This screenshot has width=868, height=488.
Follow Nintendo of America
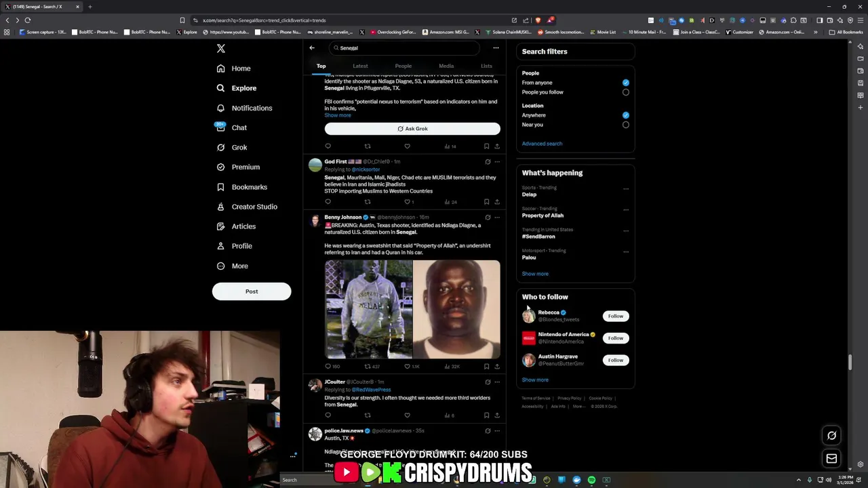(616, 338)
